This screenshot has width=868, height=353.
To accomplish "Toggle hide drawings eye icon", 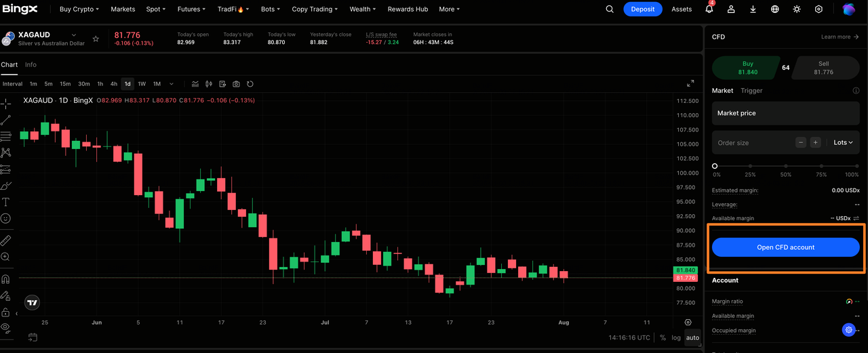I will tap(5, 328).
